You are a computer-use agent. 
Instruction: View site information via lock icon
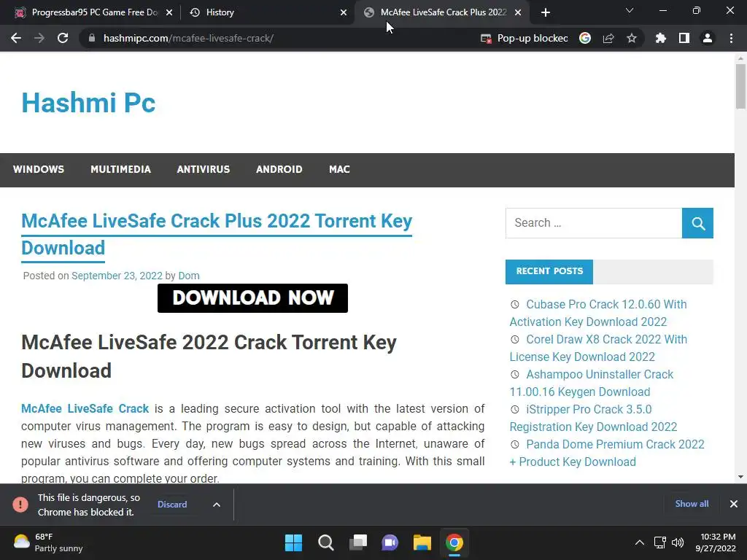[92, 38]
